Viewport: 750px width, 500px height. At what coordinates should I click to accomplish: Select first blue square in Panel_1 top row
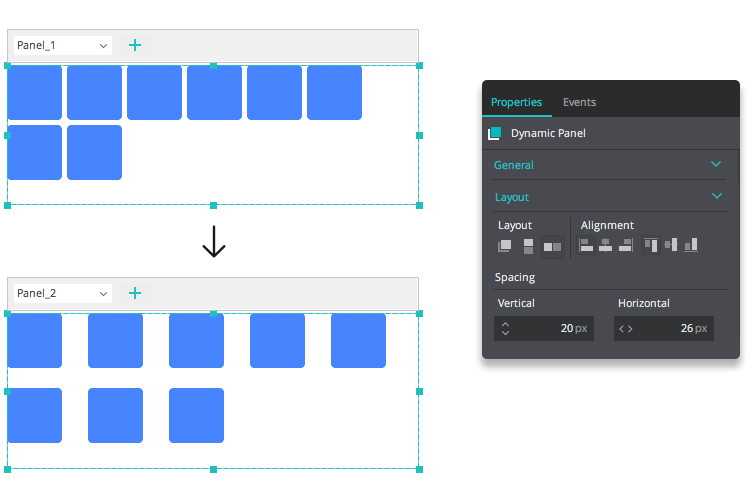click(x=34, y=92)
